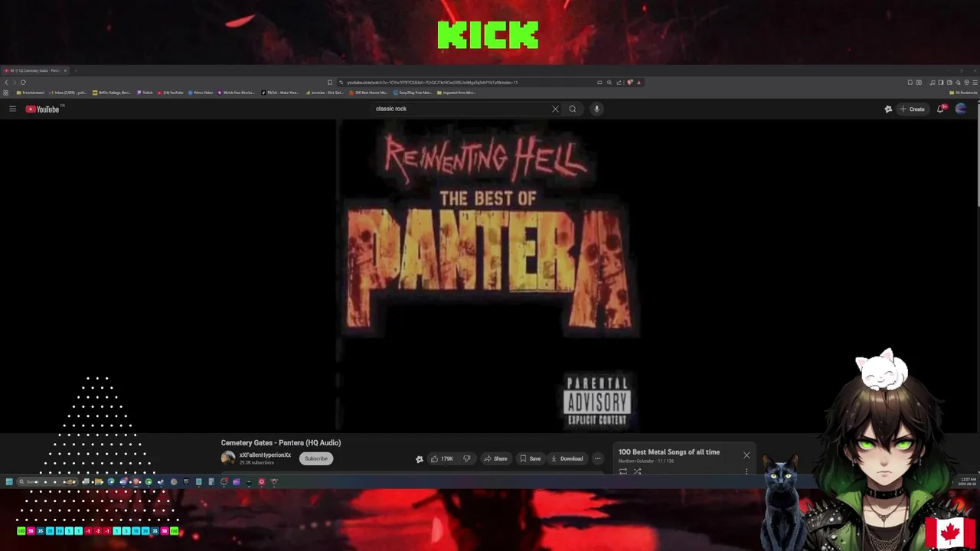Click the sparkle icon left of Create
This screenshot has height=551, width=980.
click(888, 109)
